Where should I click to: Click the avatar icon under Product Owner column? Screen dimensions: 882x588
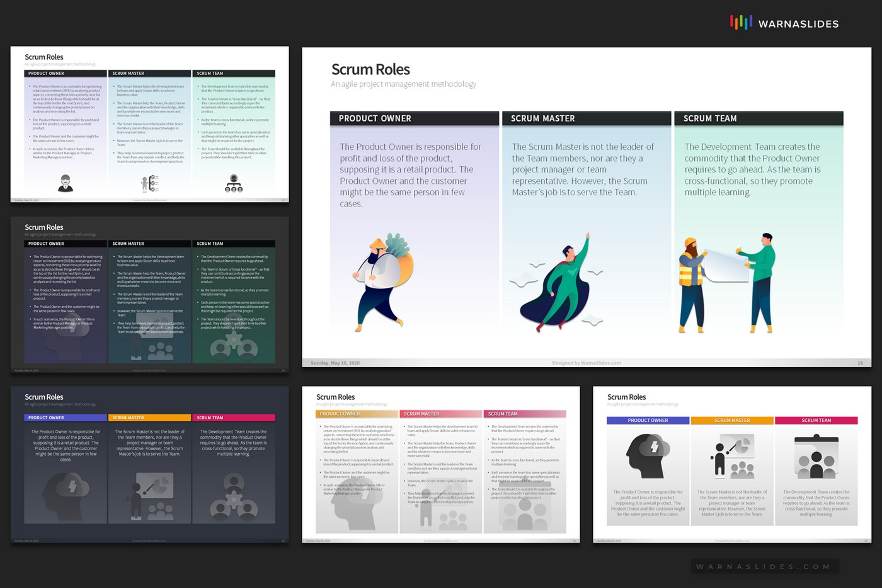(x=65, y=183)
